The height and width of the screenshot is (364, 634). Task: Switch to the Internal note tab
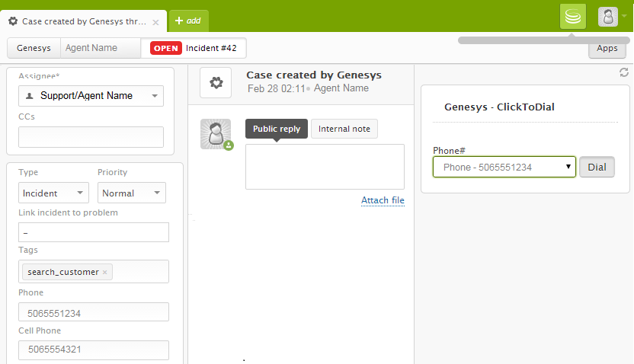(x=344, y=129)
